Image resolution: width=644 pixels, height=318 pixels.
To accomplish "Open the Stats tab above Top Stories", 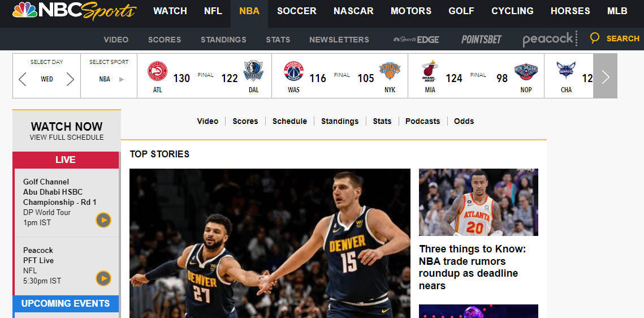I will [382, 121].
